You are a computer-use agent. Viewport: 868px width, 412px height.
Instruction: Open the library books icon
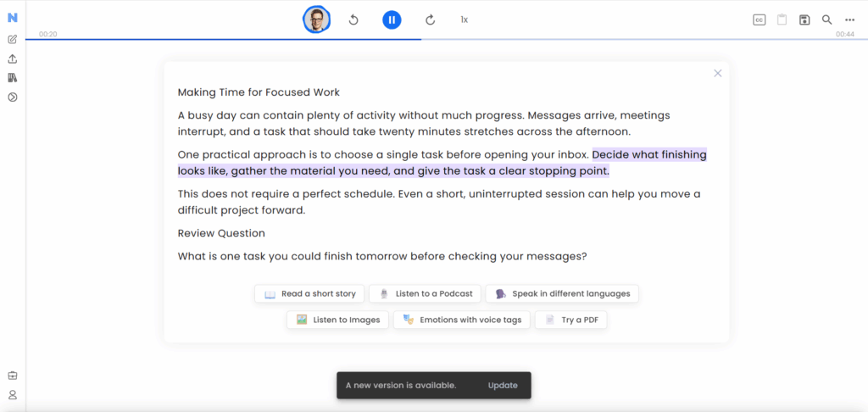click(x=12, y=78)
